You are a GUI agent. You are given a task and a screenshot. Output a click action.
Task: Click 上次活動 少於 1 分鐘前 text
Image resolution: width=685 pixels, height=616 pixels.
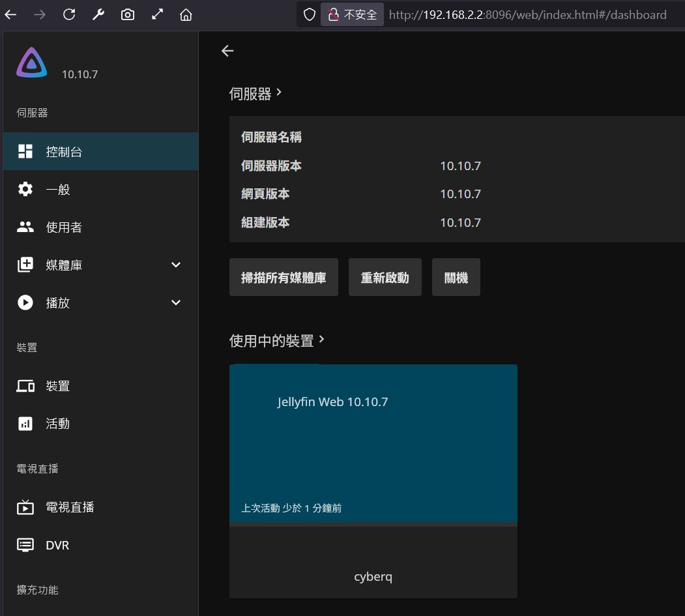(x=291, y=508)
